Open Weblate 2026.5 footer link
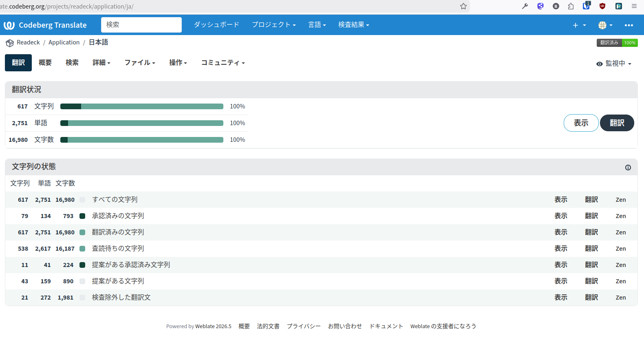644x342 pixels. coord(213,327)
